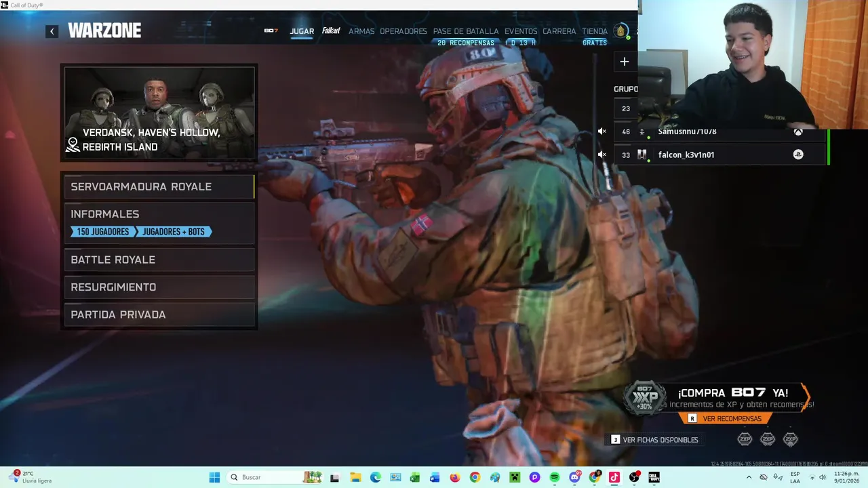
Task: Toggle mute for falcon_k3v1n01
Action: [601, 155]
